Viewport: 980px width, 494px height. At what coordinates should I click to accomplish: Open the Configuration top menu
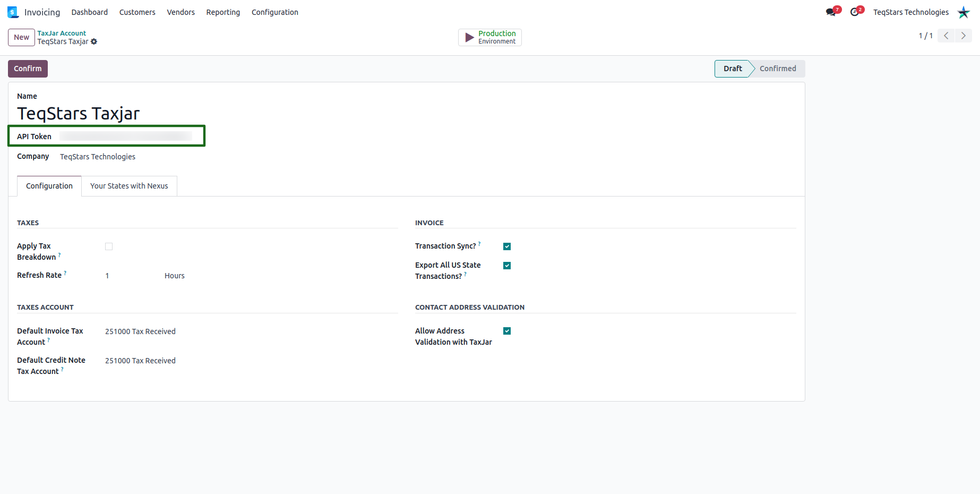pos(275,12)
